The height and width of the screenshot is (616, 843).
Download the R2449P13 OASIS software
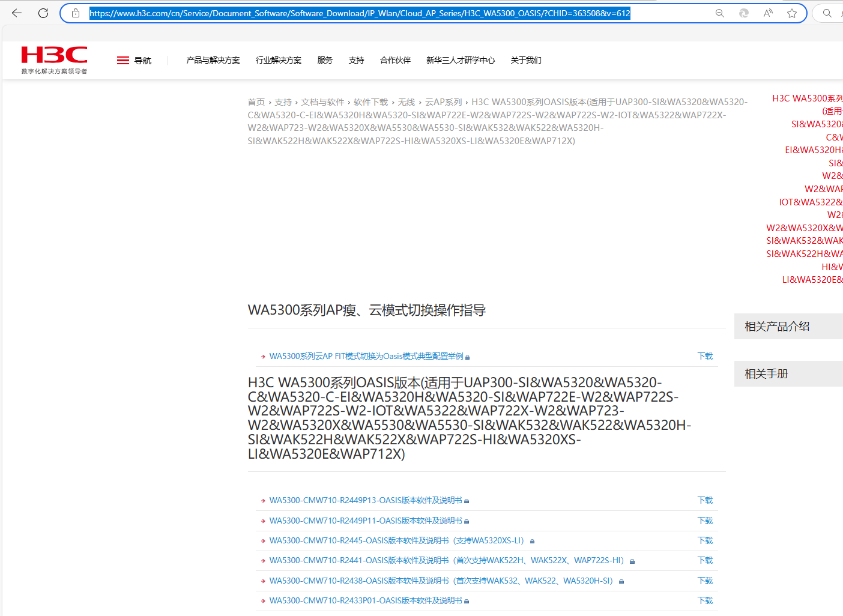point(705,500)
